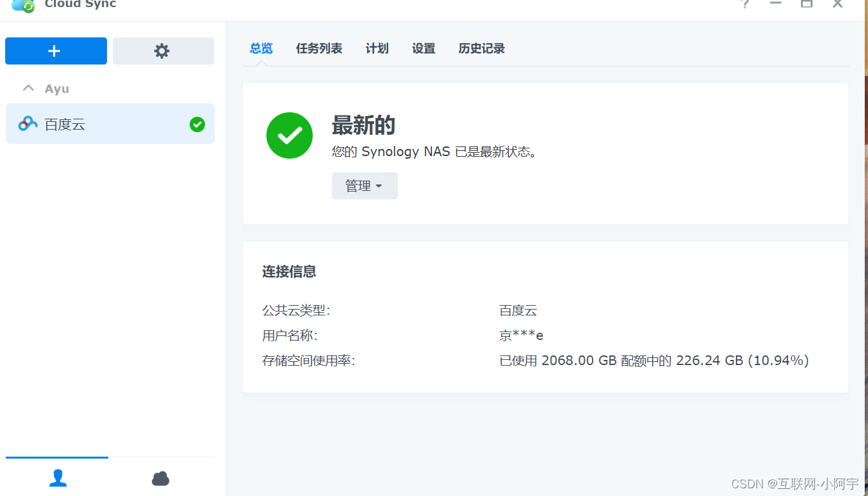Switch to the 总览 tab
The width and height of the screenshot is (868, 496).
coord(261,48)
